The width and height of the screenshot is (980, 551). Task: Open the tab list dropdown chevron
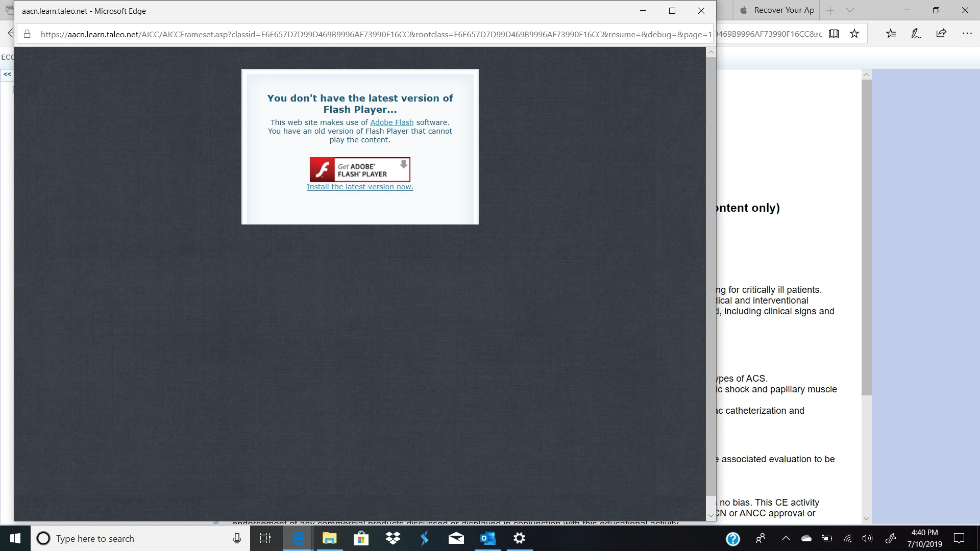click(x=850, y=10)
